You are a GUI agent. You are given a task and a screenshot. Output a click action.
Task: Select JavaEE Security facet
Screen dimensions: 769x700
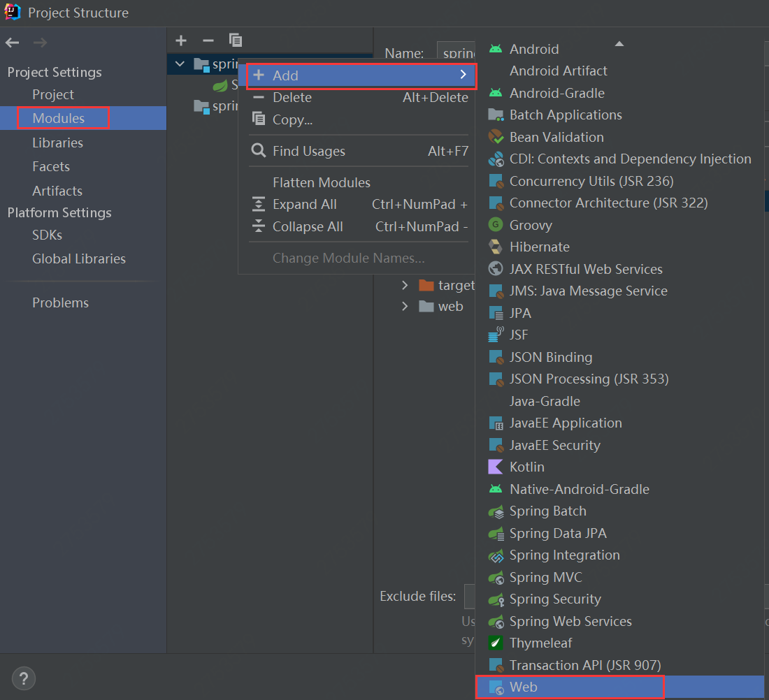(554, 445)
